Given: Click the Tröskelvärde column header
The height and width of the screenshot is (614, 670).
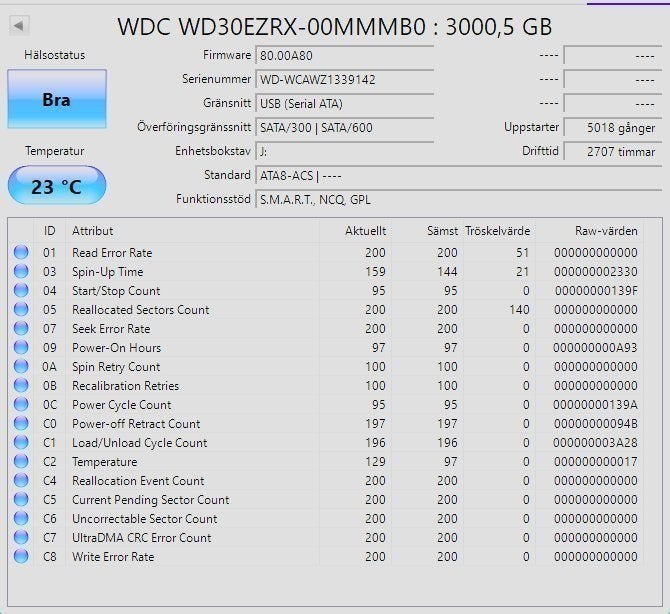Looking at the screenshot, I should click(x=497, y=231).
